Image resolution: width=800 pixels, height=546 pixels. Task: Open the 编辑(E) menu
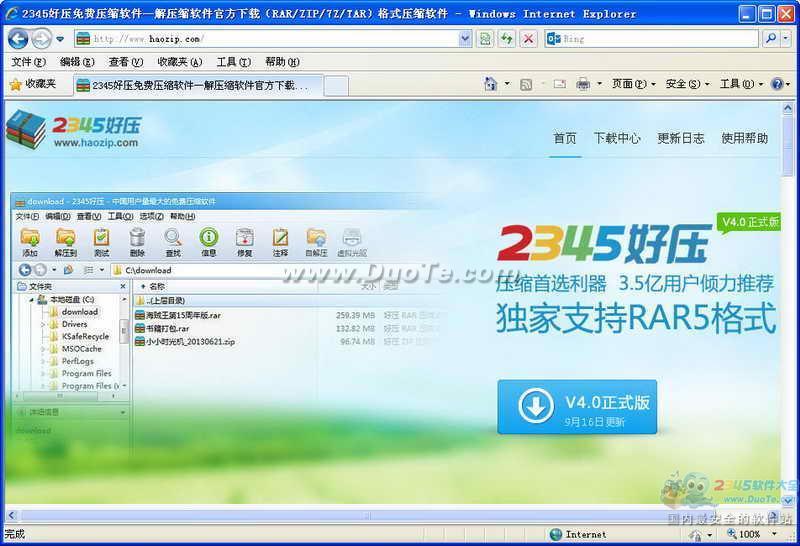[77, 62]
